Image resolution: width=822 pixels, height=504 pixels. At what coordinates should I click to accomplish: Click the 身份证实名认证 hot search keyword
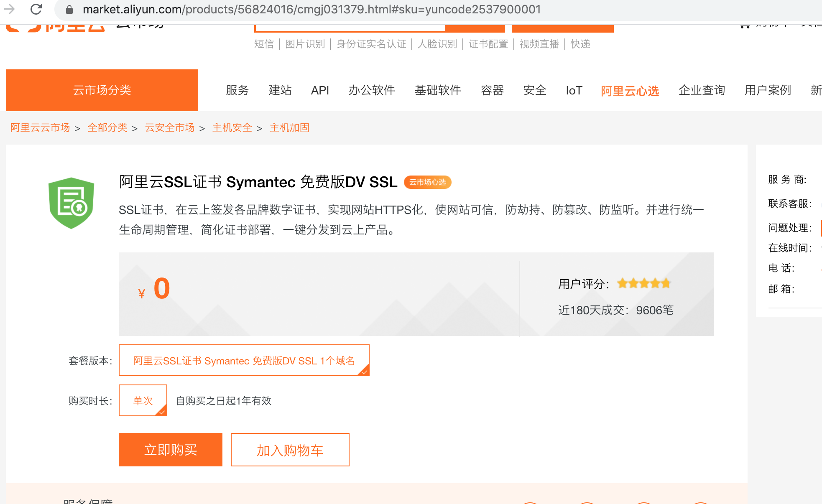371,44
